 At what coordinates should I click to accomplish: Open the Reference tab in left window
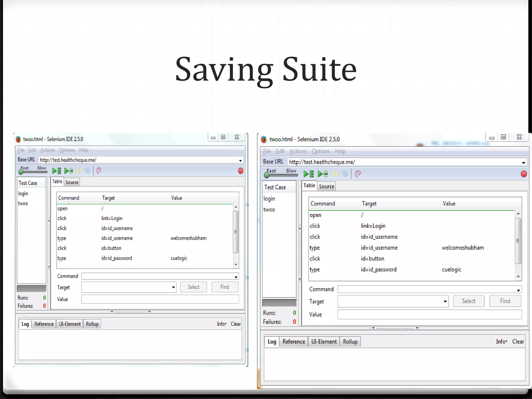point(44,324)
